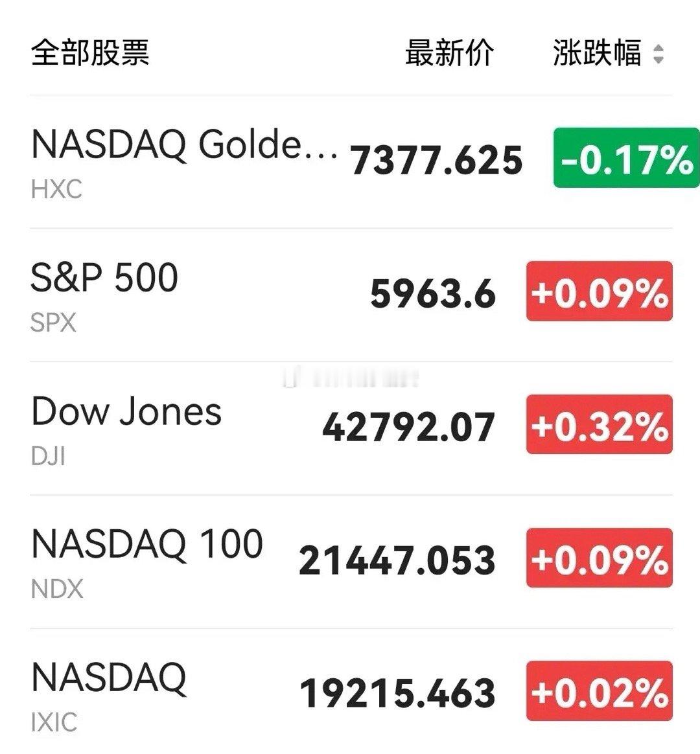The image size is (700, 754).
Task: Tap the 涨跌幅 column header
Action: click(x=597, y=53)
